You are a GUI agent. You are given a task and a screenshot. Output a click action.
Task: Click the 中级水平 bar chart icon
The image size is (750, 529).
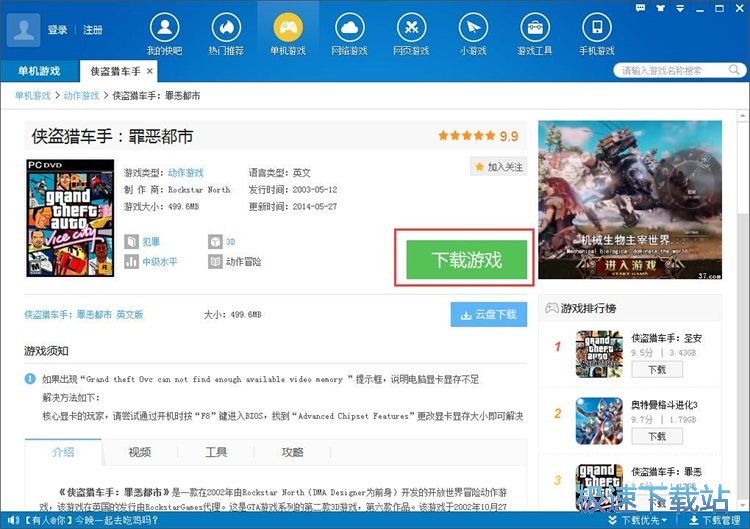(132, 262)
